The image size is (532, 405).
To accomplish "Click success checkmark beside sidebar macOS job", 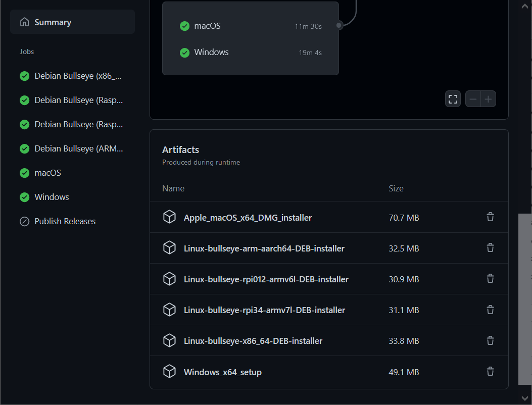I will click(x=24, y=173).
